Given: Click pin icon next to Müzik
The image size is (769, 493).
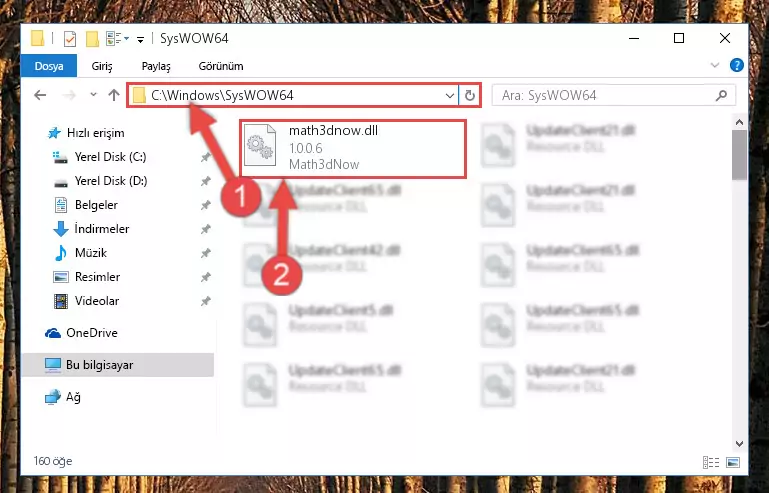Looking at the screenshot, I should click(x=205, y=253).
